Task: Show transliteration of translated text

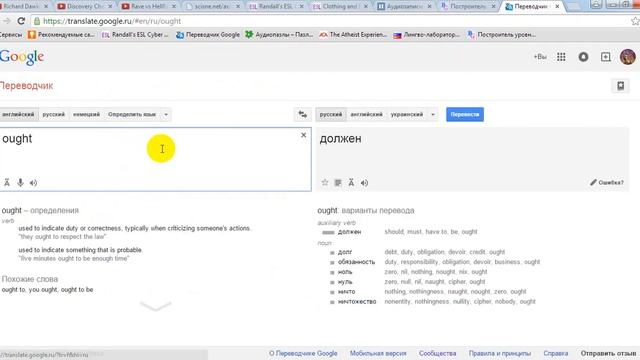Action: [351, 183]
